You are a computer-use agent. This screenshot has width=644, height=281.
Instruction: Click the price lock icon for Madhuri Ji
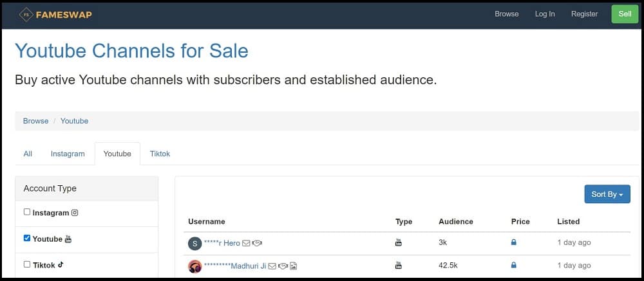(513, 266)
